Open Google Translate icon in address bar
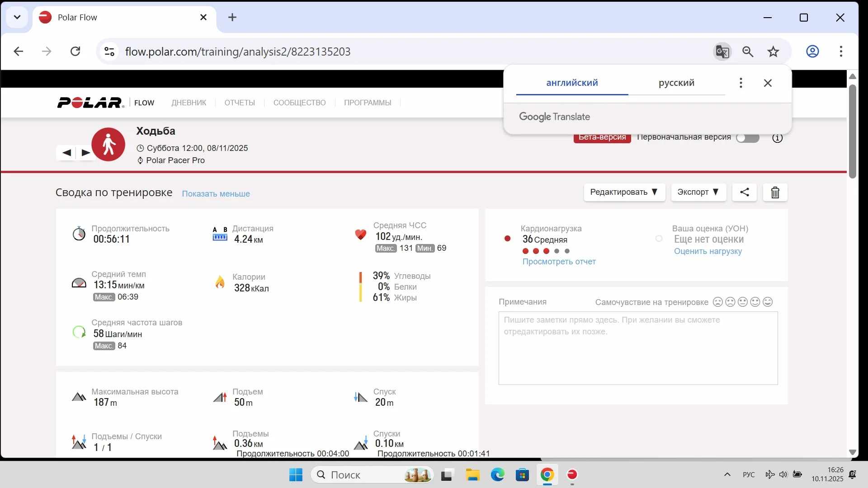Screen dimensions: 868x488 (x=722, y=52)
